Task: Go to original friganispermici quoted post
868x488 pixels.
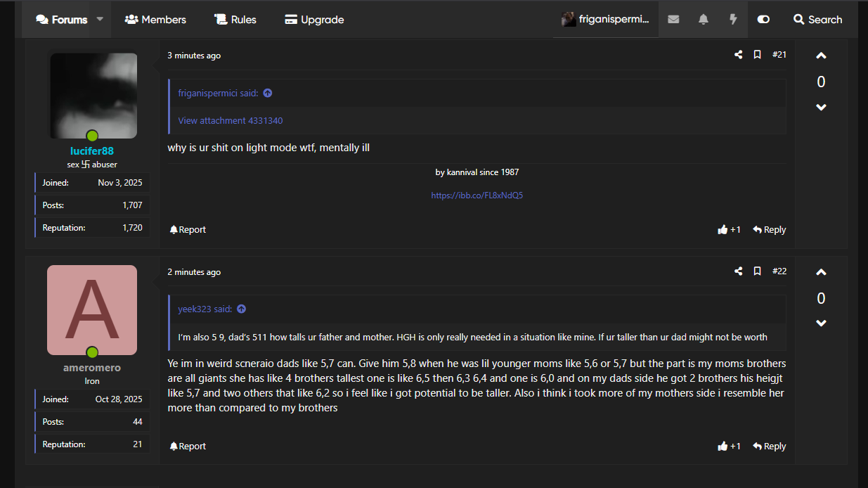Action: pos(268,94)
